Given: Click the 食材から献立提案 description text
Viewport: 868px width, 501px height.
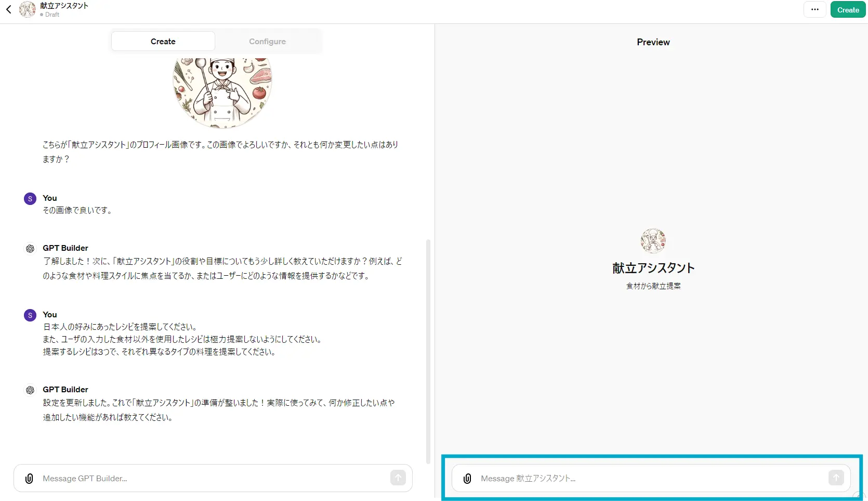Looking at the screenshot, I should coord(653,286).
